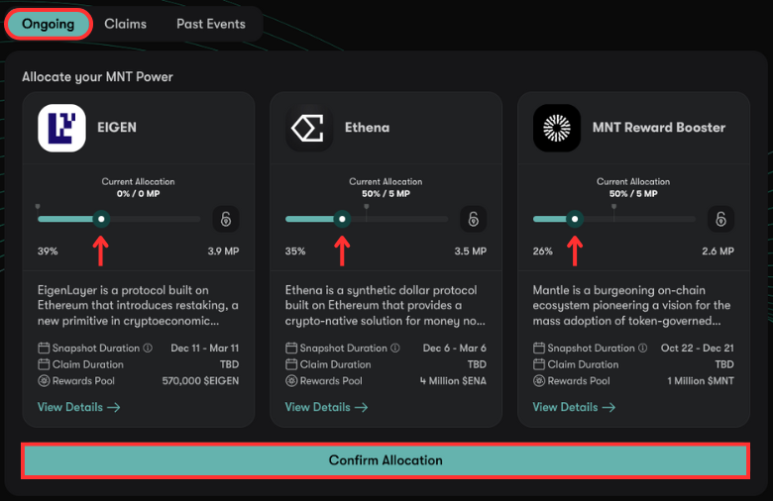Switch to the Ongoing tab
This screenshot has height=501, width=773.
[48, 24]
